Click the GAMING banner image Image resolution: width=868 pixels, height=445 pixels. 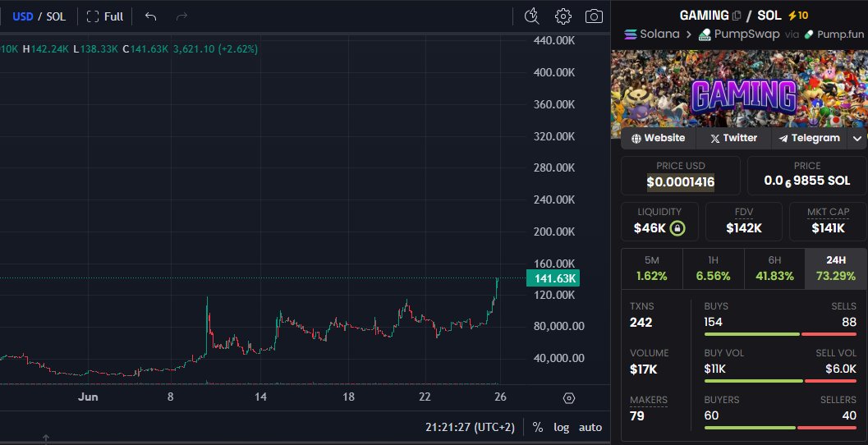[739, 89]
